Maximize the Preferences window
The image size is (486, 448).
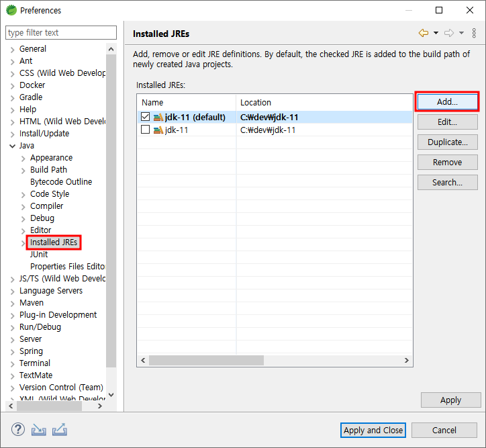pyautogui.click(x=439, y=10)
